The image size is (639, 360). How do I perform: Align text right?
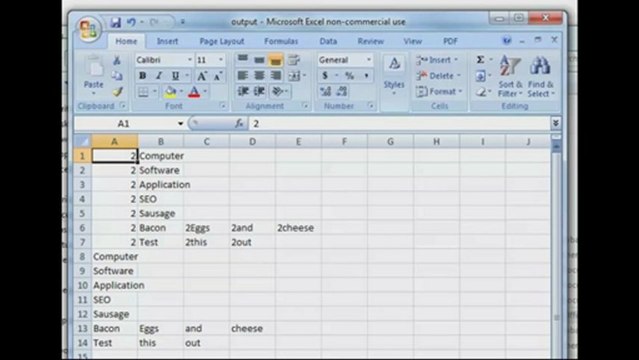[276, 75]
